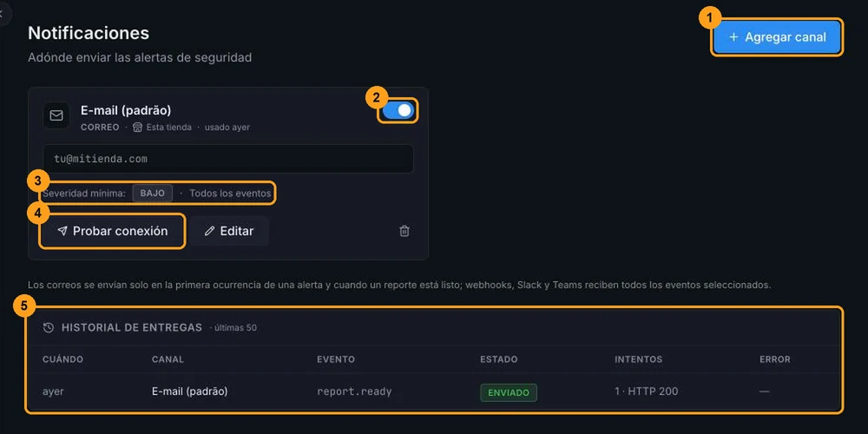Click the Editar button

pos(228,231)
